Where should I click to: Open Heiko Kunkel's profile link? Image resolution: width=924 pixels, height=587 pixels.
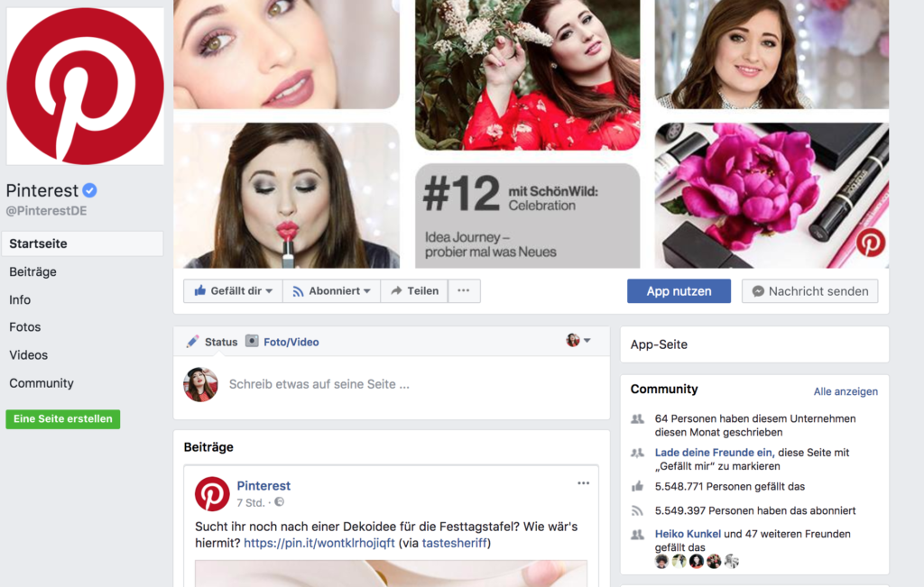point(688,534)
